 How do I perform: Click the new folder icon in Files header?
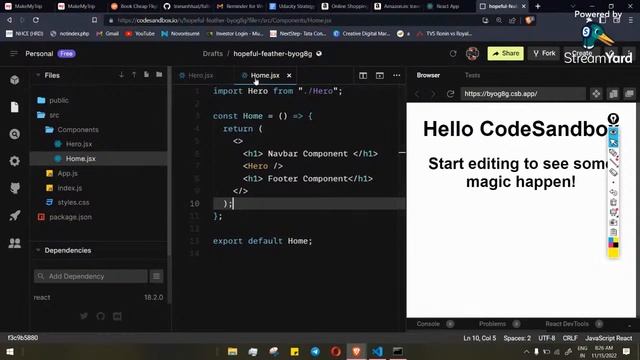(x=159, y=75)
